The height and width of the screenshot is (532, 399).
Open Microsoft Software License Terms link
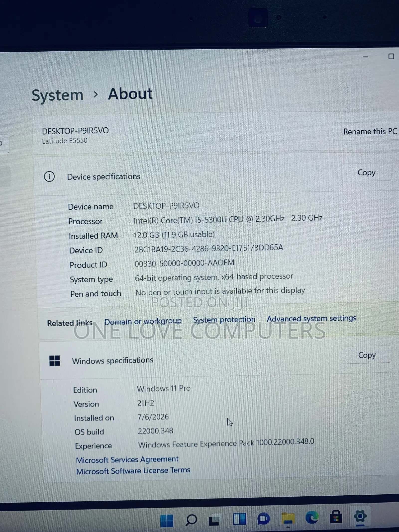(x=133, y=471)
